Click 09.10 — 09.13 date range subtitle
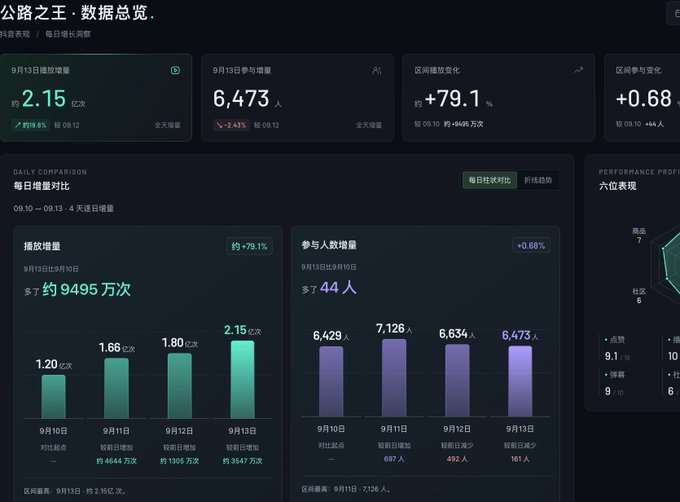Screen dimensions: 680x502 tap(63, 209)
